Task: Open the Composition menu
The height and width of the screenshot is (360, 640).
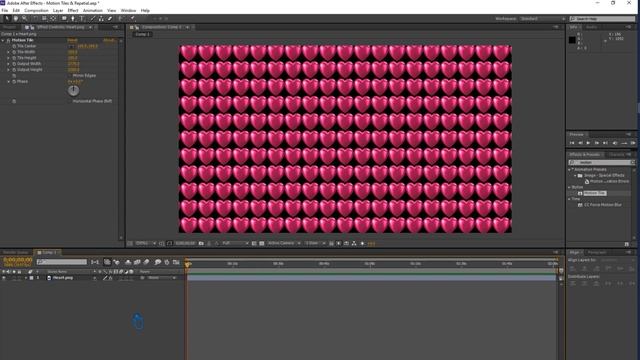Action: [36, 11]
